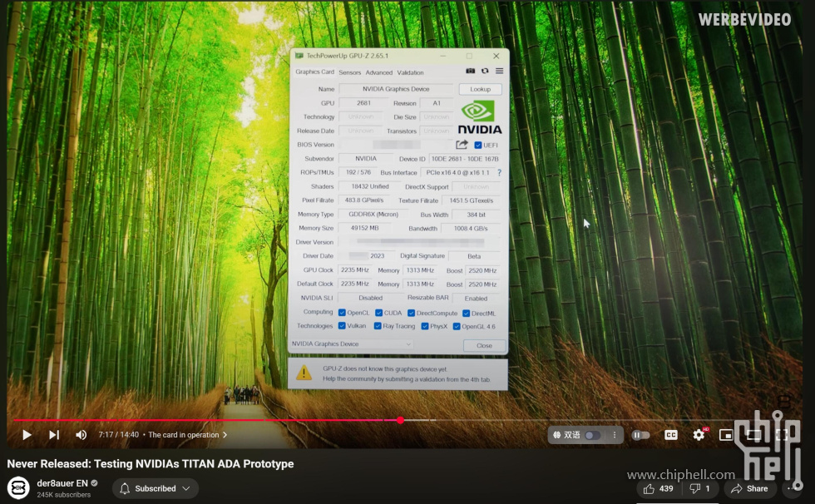Screen dimensions: 815x504
Task: Open the Sensors tab in GPU-Z
Action: 350,72
